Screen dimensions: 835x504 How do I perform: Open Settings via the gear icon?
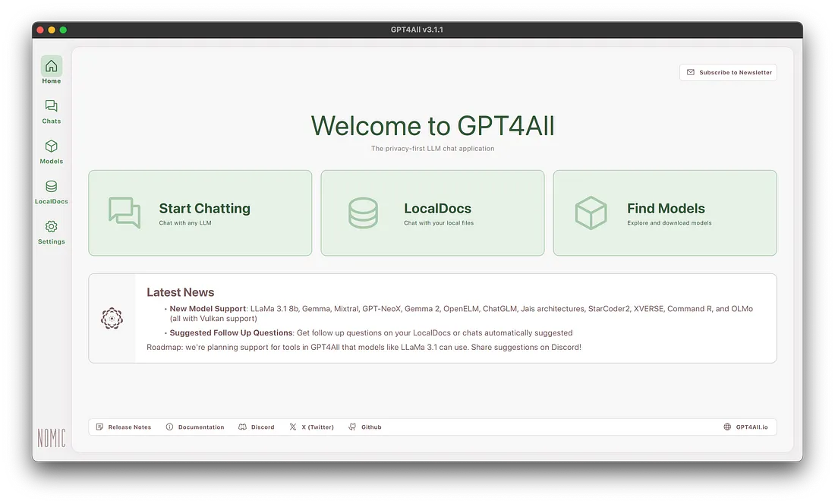[x=51, y=226]
